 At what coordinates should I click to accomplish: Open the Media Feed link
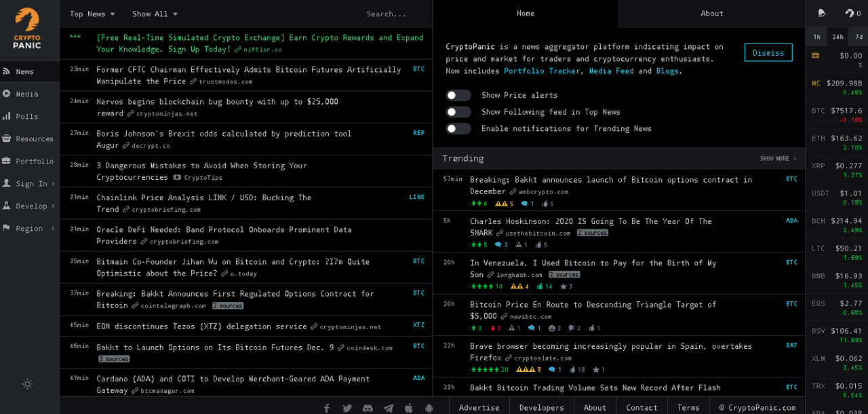[611, 71]
